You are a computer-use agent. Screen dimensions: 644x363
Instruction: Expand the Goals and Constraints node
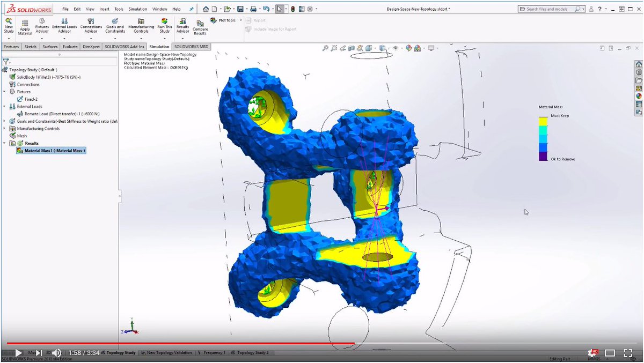click(5, 121)
